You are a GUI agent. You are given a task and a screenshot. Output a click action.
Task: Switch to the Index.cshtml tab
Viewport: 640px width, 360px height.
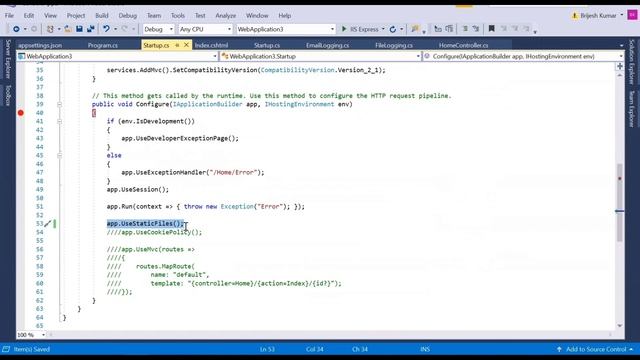coord(211,45)
